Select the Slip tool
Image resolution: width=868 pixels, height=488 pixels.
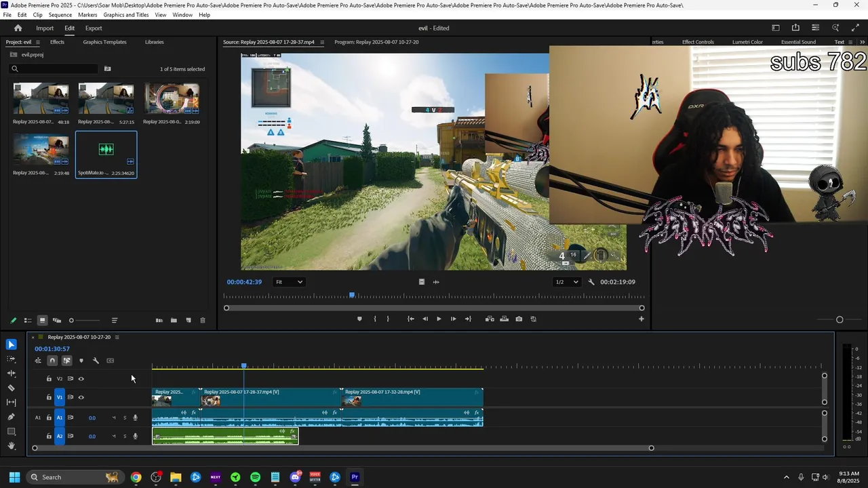[11, 403]
